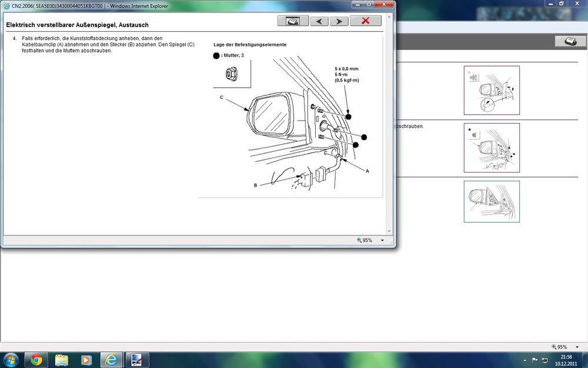The height and width of the screenshot is (368, 588).
Task: Click the printer icon in background window
Action: click(x=570, y=41)
